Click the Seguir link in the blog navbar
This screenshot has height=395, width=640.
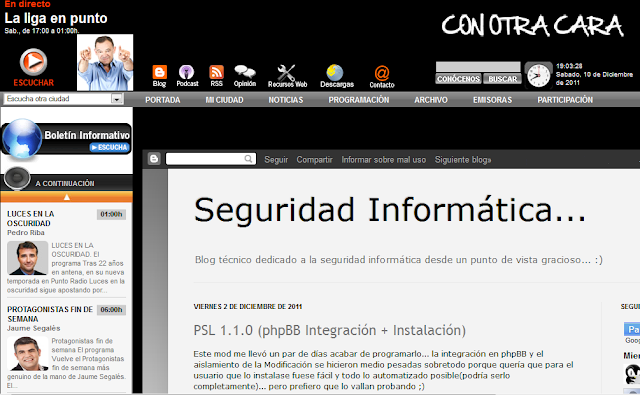276,160
